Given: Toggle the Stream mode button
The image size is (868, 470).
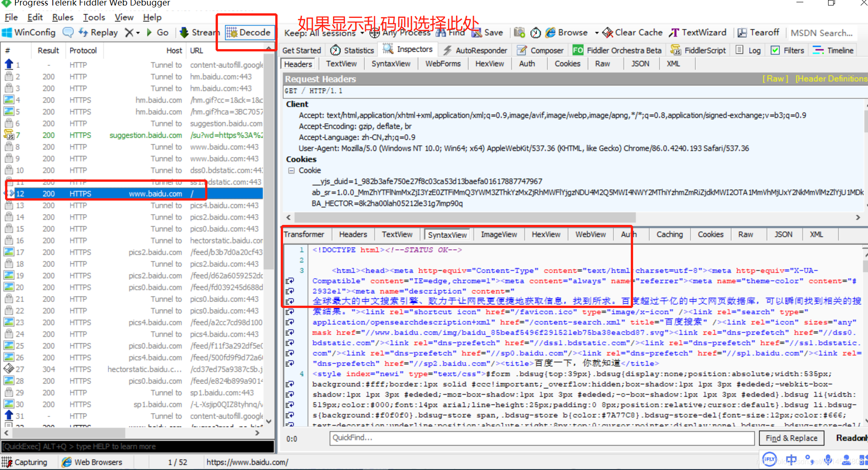Looking at the screenshot, I should [x=200, y=33].
